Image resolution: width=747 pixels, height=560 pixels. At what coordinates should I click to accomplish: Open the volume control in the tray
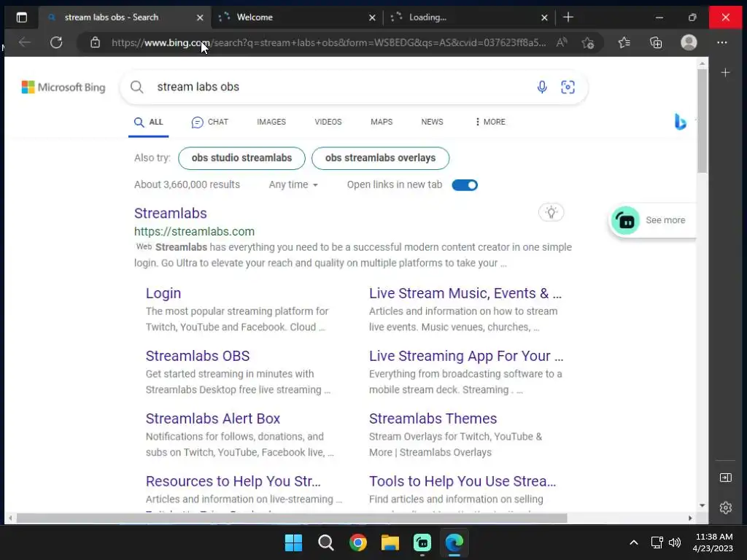click(674, 542)
